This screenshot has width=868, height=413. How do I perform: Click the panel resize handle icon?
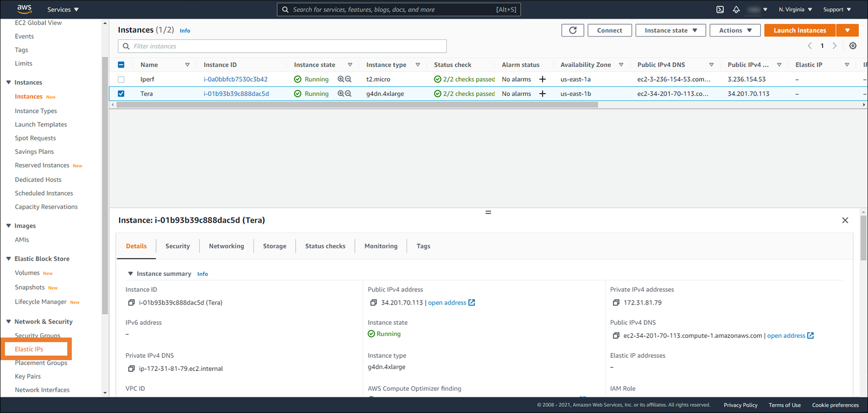[488, 212]
